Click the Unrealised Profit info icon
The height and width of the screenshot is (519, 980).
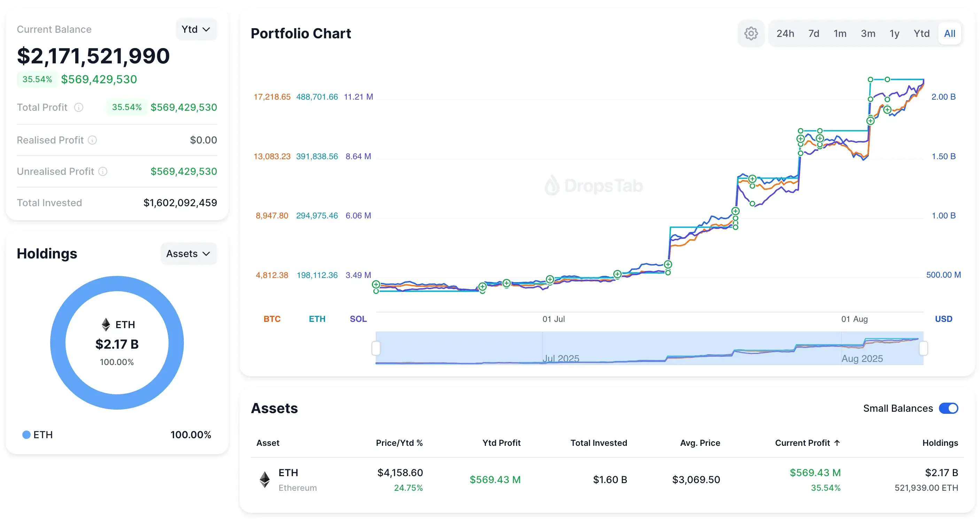coord(103,172)
